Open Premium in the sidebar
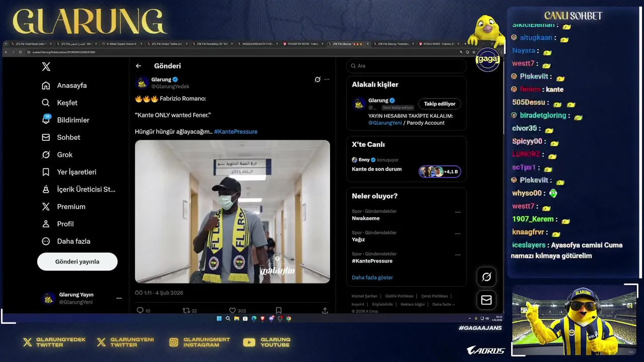The height and width of the screenshot is (362, 644). (63, 207)
